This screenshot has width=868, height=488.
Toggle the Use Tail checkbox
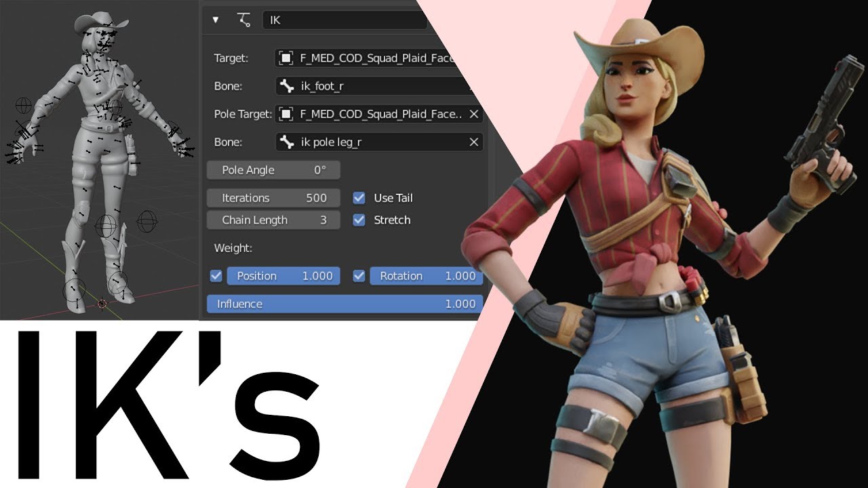coord(359,198)
